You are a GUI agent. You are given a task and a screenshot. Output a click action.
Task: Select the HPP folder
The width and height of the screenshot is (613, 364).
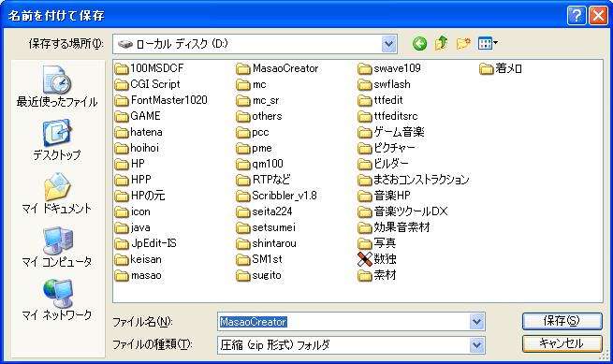(133, 180)
